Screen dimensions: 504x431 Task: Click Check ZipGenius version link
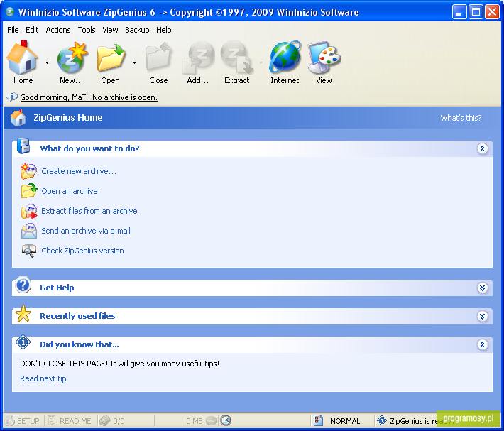tap(82, 251)
